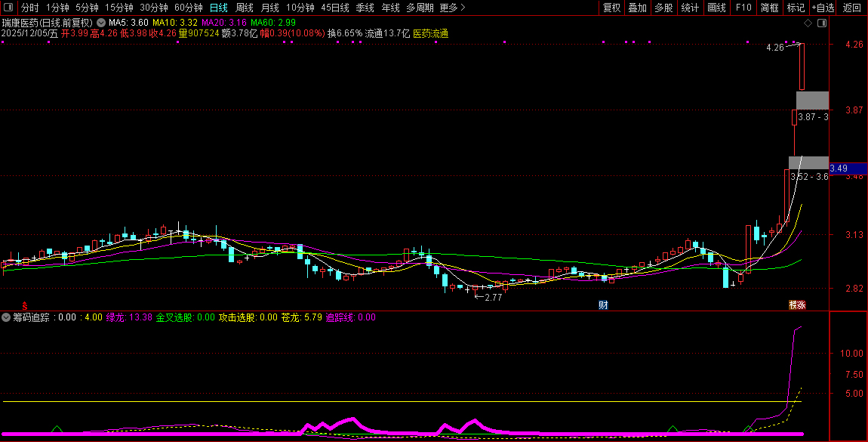868x442 pixels.
Task: Click the 绿龙: 13.38 indicator value
Action: pos(129,317)
